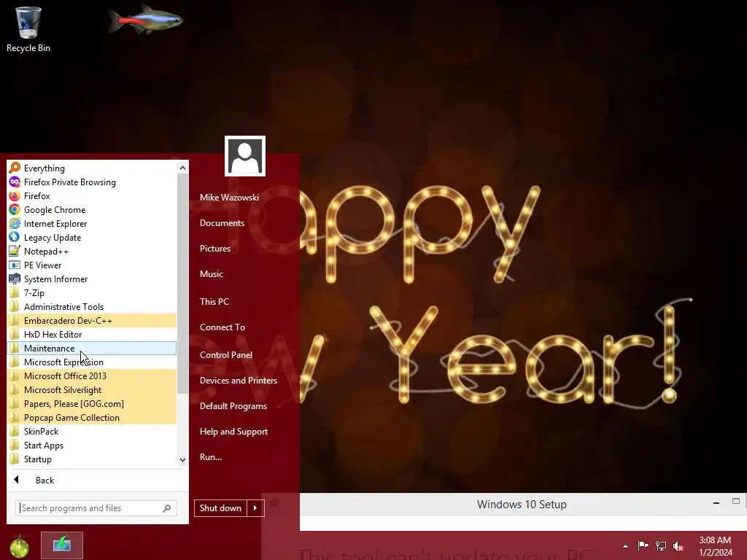Image resolution: width=747 pixels, height=560 pixels.
Task: Maximize the Windows 10 Setup window
Action: [x=736, y=501]
